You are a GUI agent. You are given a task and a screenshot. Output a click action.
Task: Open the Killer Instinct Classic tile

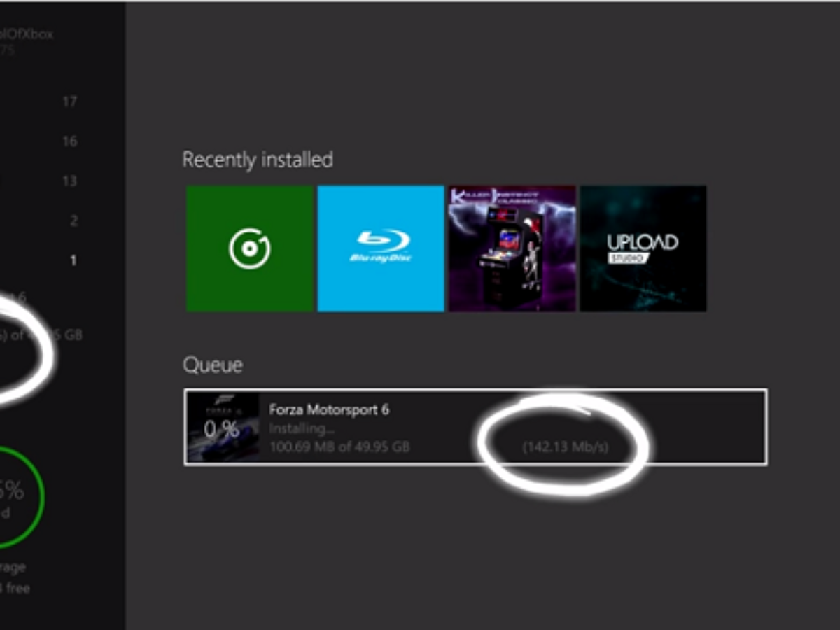(x=512, y=248)
